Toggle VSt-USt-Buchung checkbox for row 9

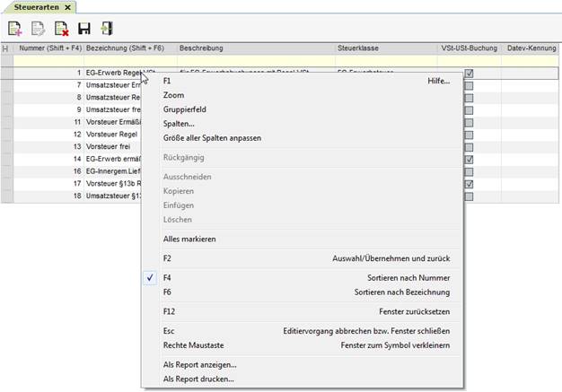click(x=469, y=110)
